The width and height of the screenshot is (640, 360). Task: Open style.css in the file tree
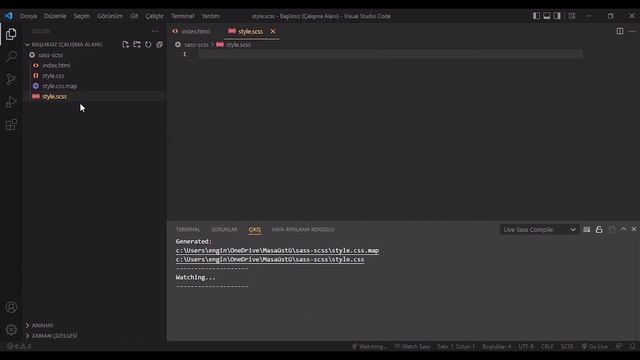click(x=53, y=76)
